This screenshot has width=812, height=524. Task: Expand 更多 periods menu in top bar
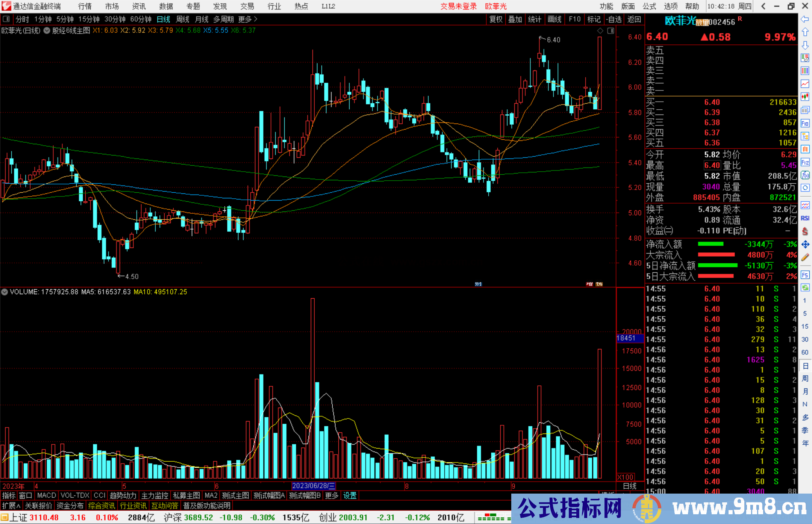248,19
